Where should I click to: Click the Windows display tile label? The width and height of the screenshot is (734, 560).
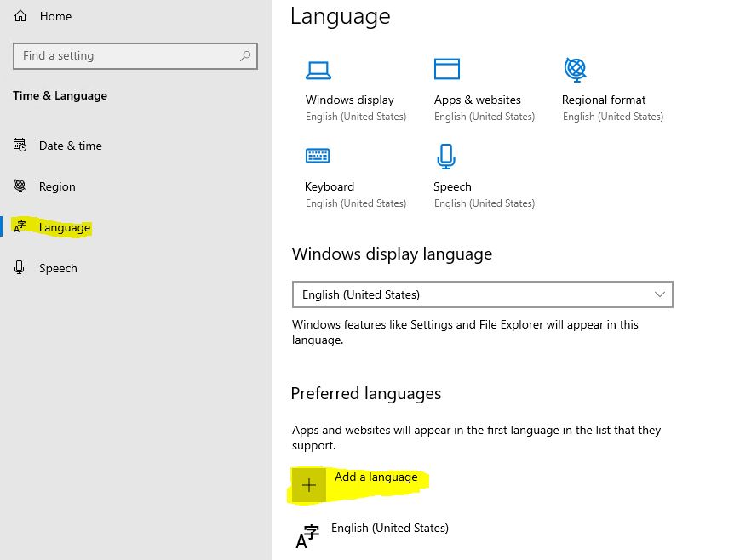click(350, 100)
